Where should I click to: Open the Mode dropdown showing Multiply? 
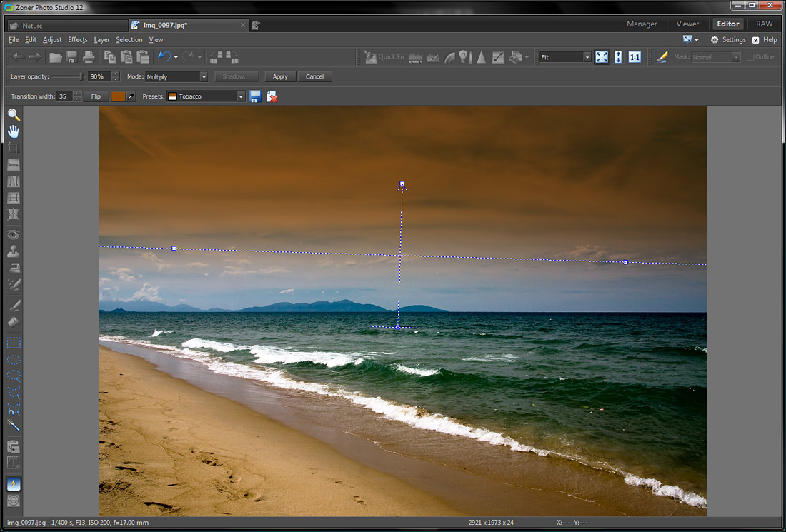click(176, 76)
